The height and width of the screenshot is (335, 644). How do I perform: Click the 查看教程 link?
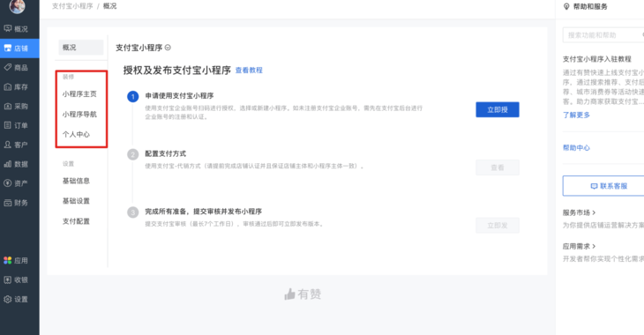pos(249,71)
